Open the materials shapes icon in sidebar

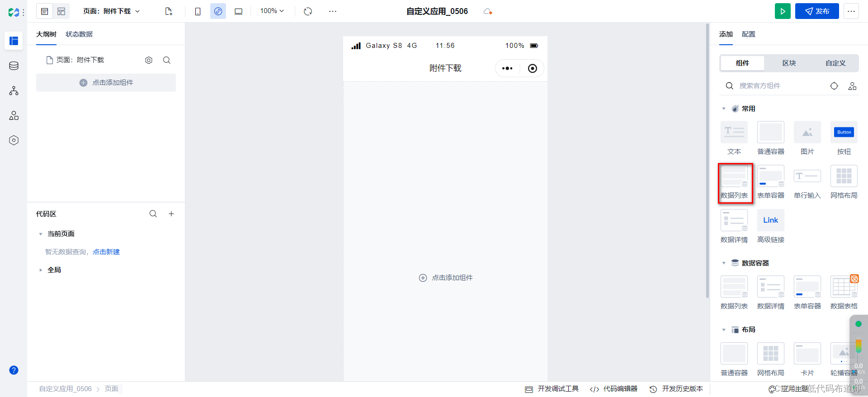[x=14, y=116]
